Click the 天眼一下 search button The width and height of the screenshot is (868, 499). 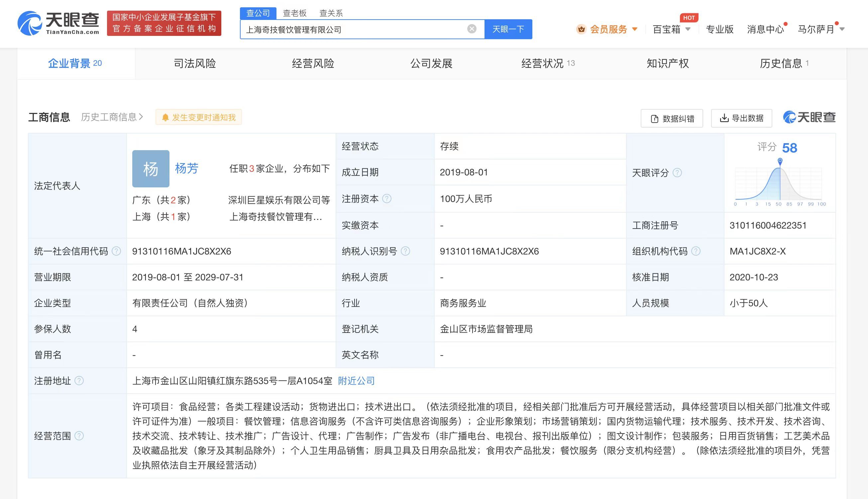point(508,29)
